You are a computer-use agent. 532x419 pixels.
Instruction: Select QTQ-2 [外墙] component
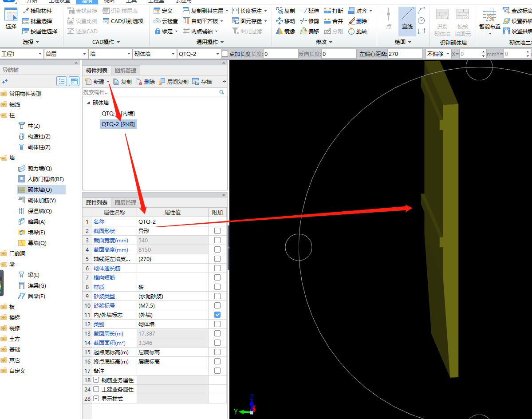[118, 124]
